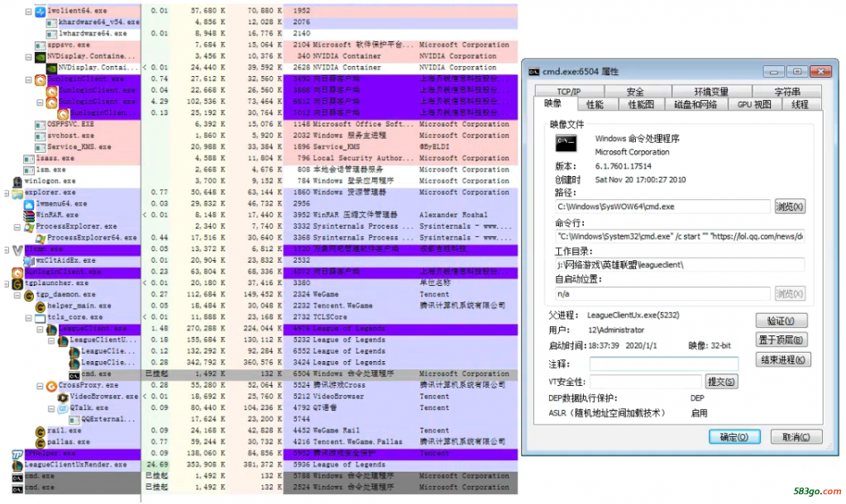Screen dimensions: 846x504
Task: Click the 置于顶层(B) button
Action: [781, 340]
